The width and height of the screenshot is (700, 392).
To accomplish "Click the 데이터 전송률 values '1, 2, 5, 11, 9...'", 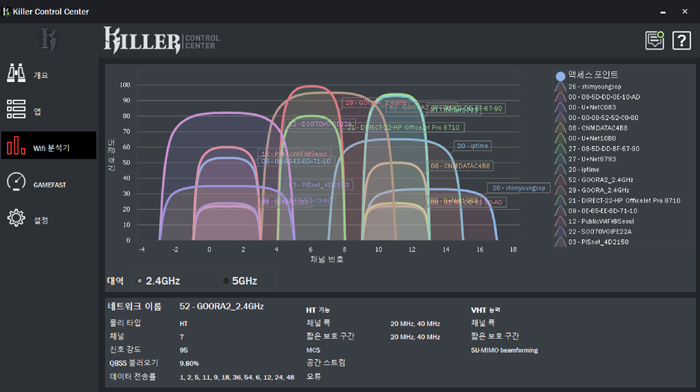I will tap(237, 377).
